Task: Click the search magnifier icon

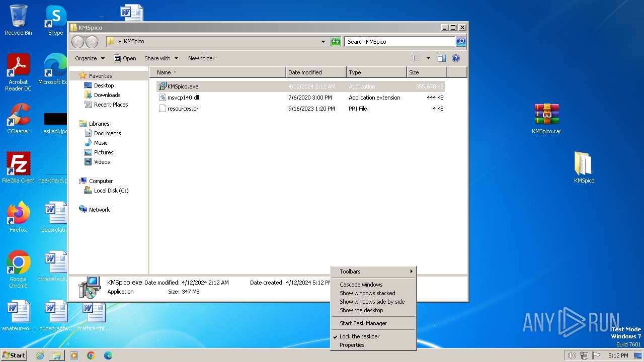Action: pos(460,42)
